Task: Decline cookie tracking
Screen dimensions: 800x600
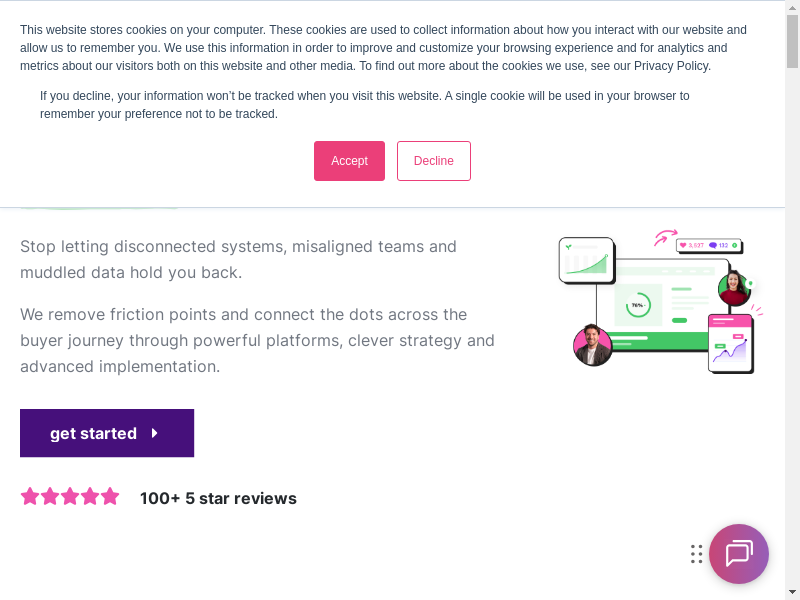Action: click(x=433, y=161)
